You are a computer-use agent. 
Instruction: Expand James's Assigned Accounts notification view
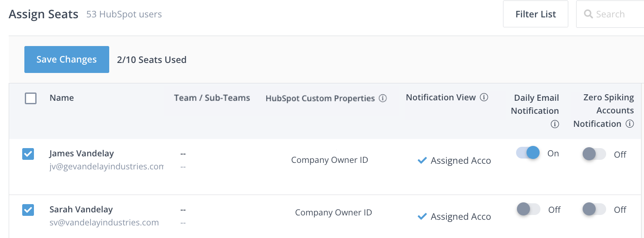(460, 161)
